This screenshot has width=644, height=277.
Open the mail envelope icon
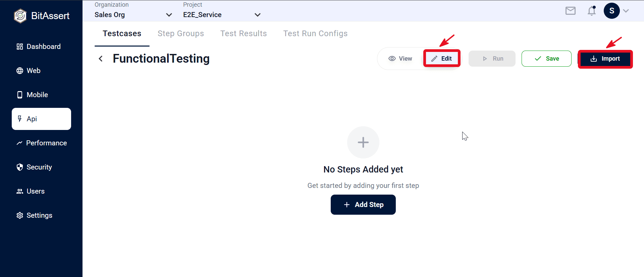[570, 11]
